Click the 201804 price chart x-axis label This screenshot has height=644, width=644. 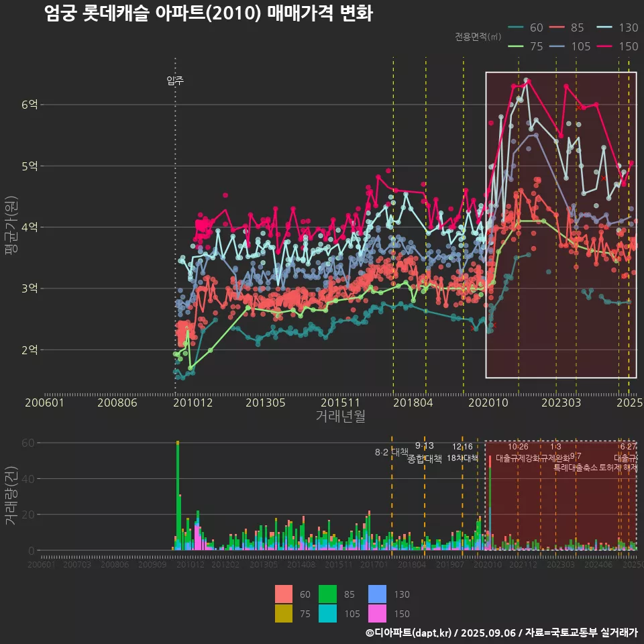[x=413, y=402]
